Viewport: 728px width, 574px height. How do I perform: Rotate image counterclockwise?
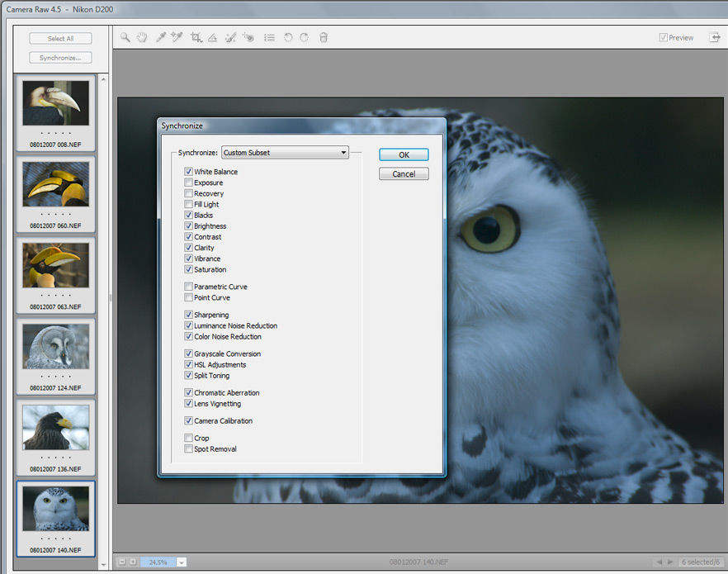coord(288,38)
